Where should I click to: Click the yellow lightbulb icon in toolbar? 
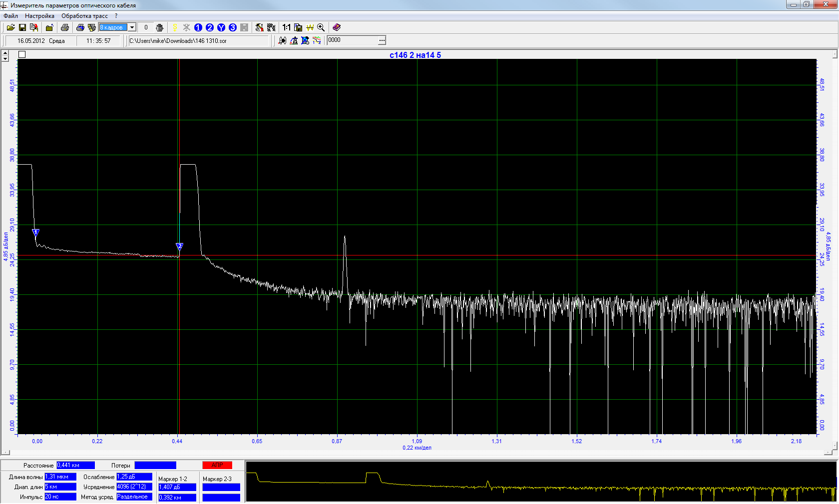pyautogui.click(x=175, y=27)
